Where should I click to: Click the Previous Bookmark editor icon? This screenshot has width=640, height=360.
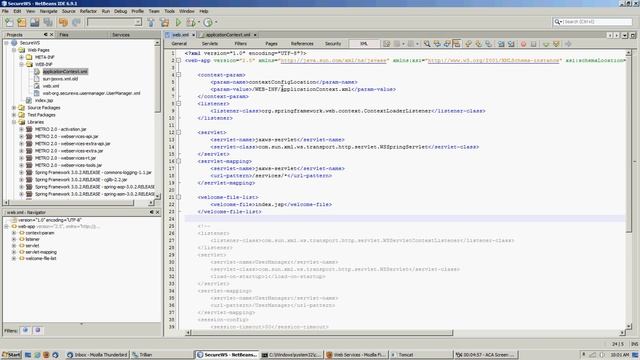[469, 44]
